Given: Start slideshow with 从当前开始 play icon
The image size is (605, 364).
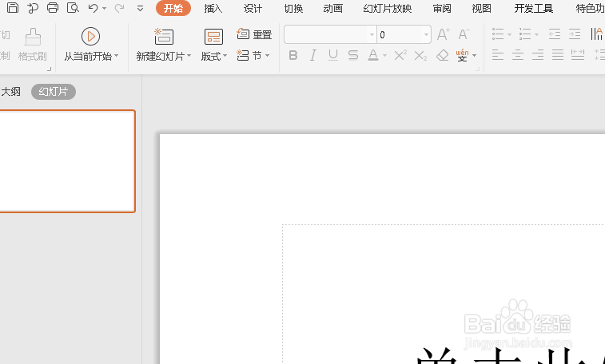Looking at the screenshot, I should pyautogui.click(x=90, y=36).
